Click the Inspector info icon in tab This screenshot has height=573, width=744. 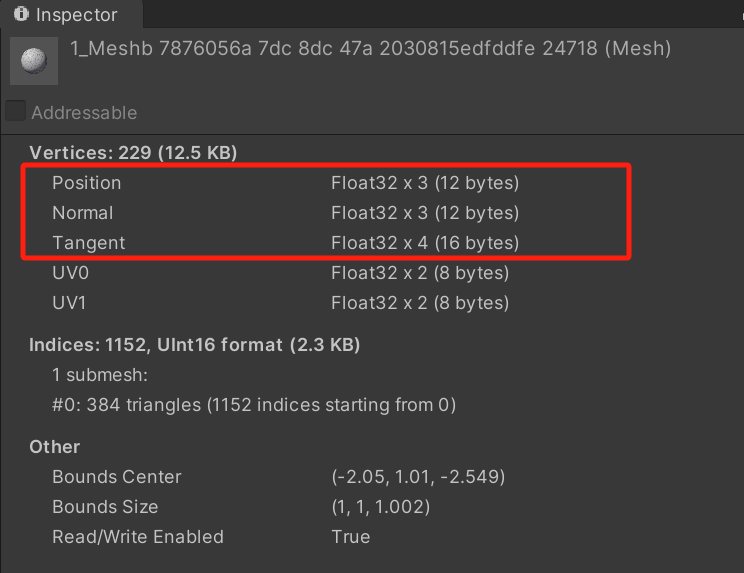(21, 15)
